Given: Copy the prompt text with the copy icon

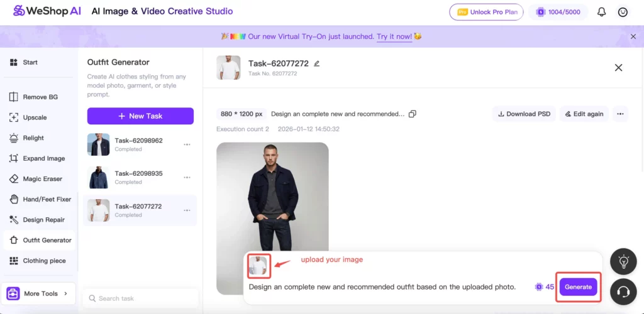Looking at the screenshot, I should (x=413, y=114).
